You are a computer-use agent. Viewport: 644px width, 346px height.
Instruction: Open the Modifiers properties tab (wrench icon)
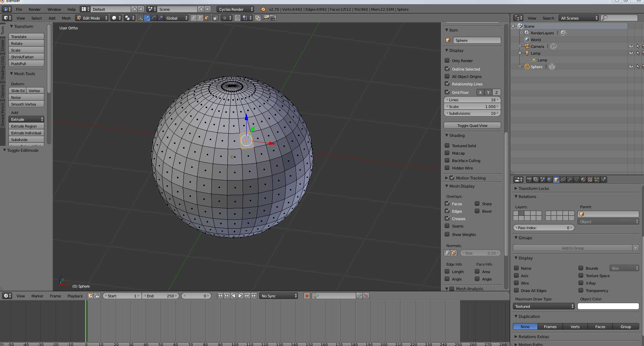tap(570, 180)
